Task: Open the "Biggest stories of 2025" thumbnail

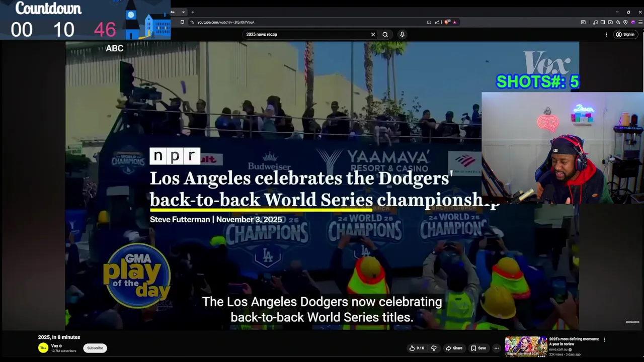Action: click(526, 347)
